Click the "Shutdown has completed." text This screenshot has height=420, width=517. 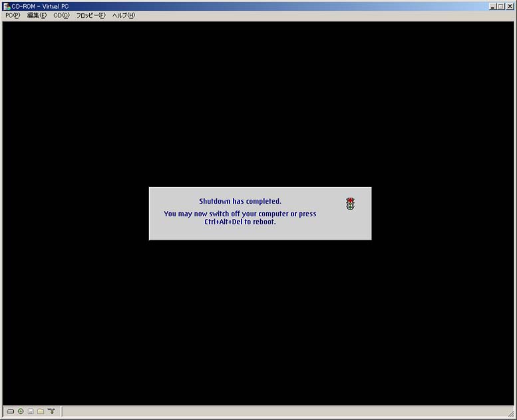click(x=240, y=201)
